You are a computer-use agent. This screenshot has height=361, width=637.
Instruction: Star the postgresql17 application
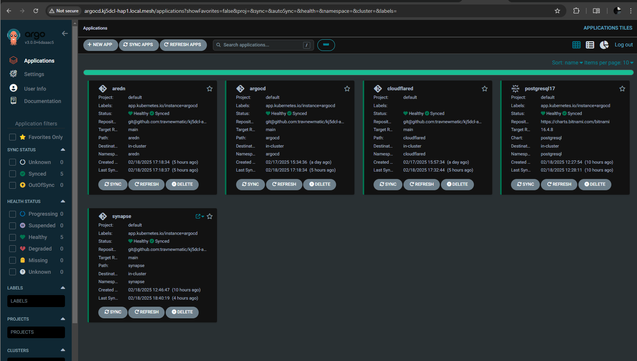[622, 89]
